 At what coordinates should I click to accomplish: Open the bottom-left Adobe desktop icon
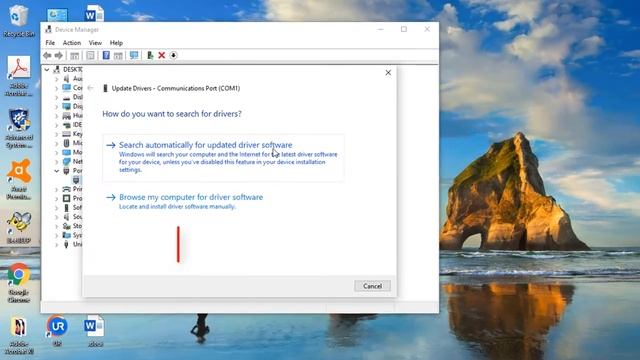[x=19, y=335]
